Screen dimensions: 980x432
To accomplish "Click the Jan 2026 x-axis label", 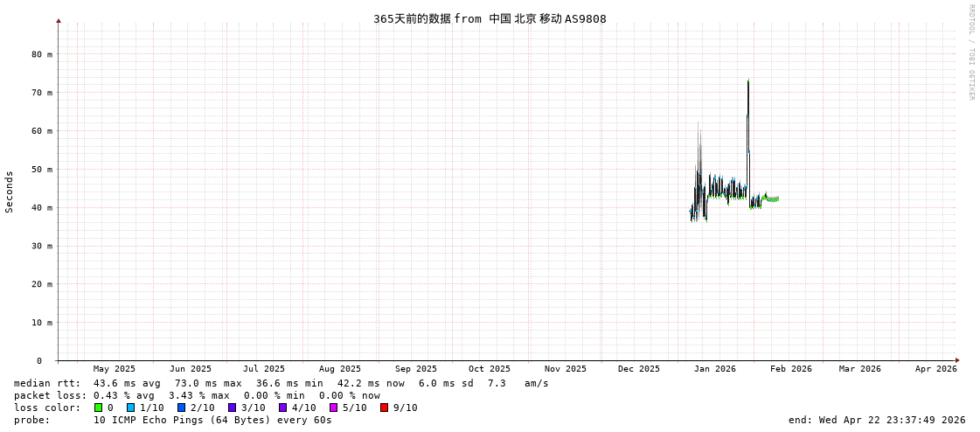I will point(714,369).
